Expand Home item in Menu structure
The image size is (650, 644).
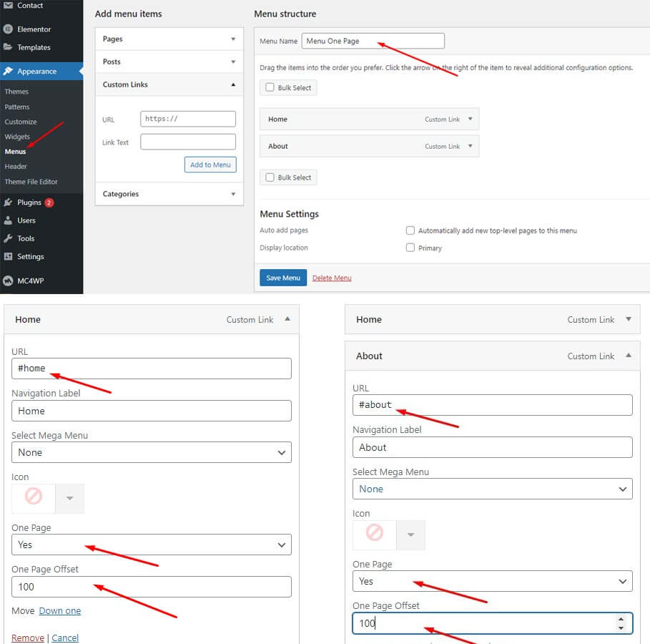(470, 119)
